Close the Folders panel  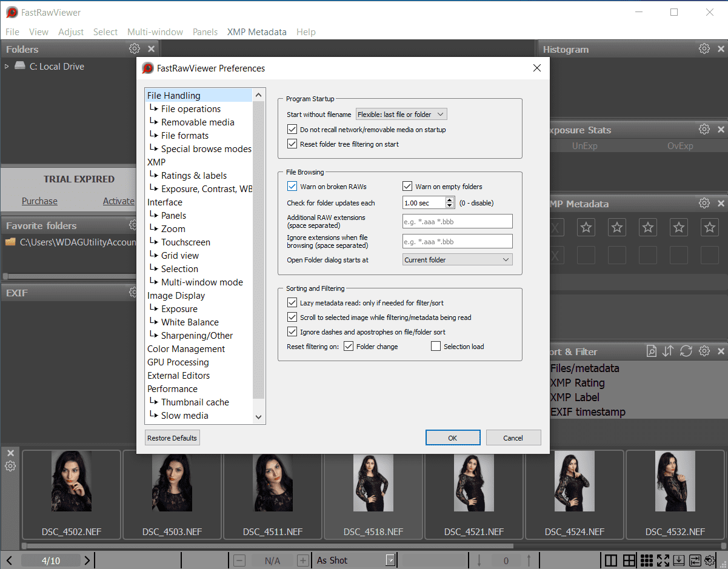pyautogui.click(x=151, y=49)
